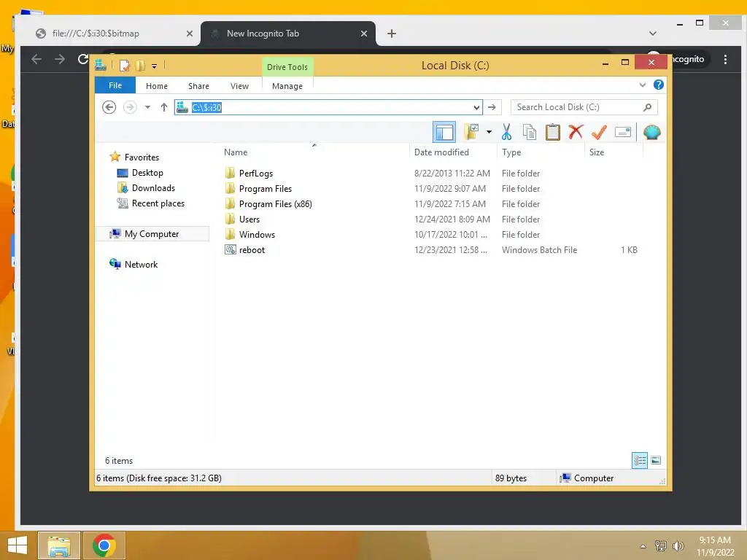Expand the ribbon with the chevron
Image resolution: width=747 pixels, height=560 pixels.
click(642, 85)
